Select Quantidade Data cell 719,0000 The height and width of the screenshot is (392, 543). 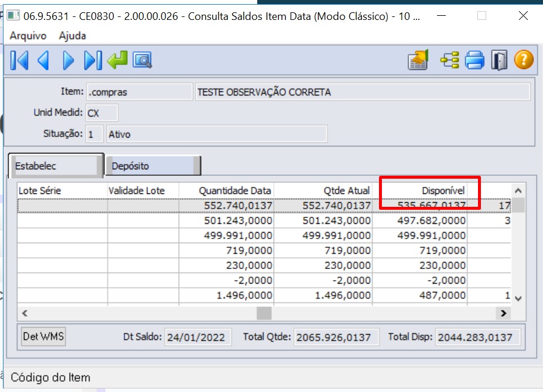(x=226, y=250)
